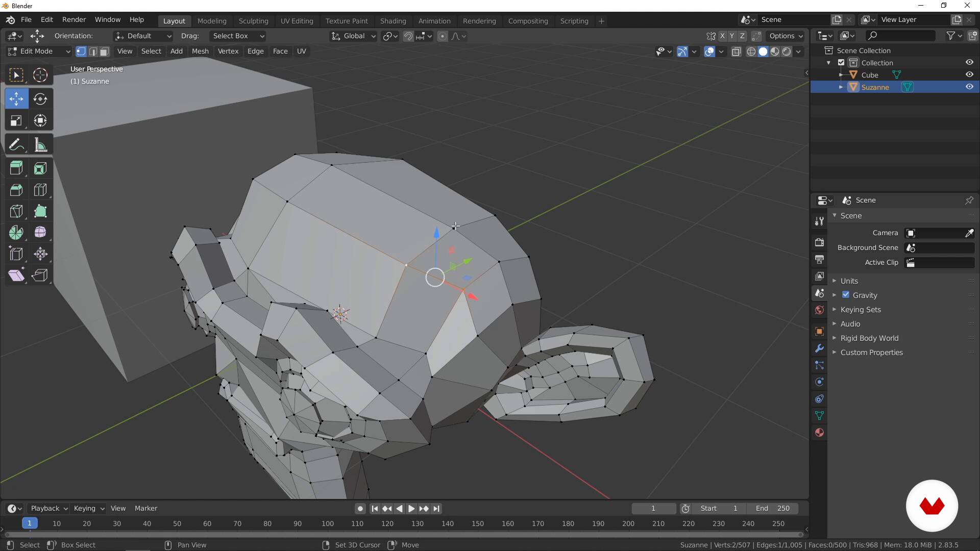Open the Edit Mode dropdown
This screenshot has width=980, height=551.
pyautogui.click(x=38, y=51)
